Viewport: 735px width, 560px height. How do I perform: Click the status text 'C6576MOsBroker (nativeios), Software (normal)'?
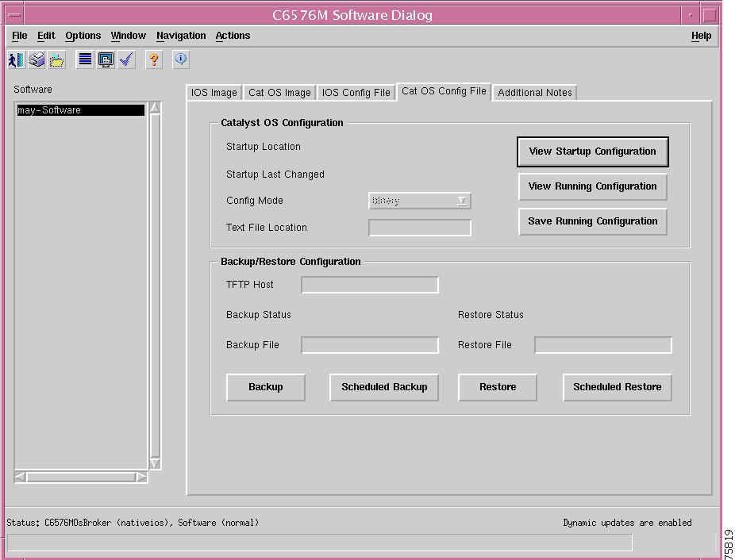point(152,523)
